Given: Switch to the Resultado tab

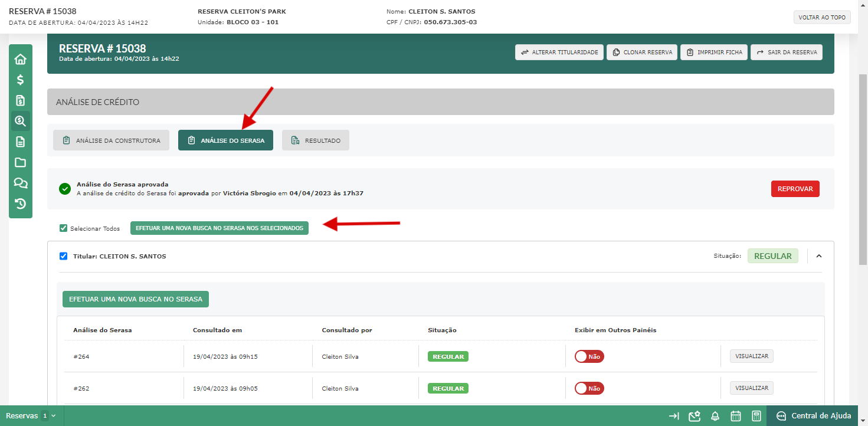Looking at the screenshot, I should coord(316,140).
